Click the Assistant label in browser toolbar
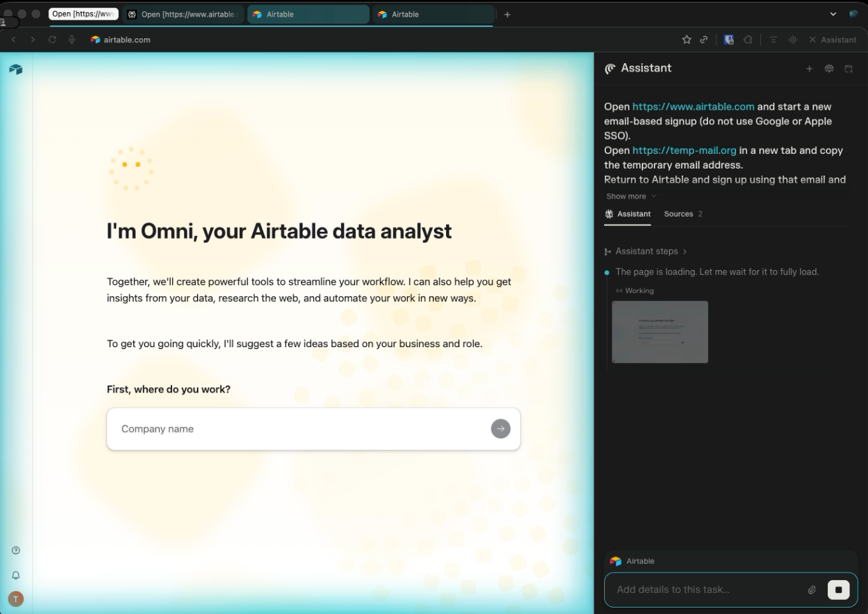Viewport: 868px width, 614px height. [838, 39]
